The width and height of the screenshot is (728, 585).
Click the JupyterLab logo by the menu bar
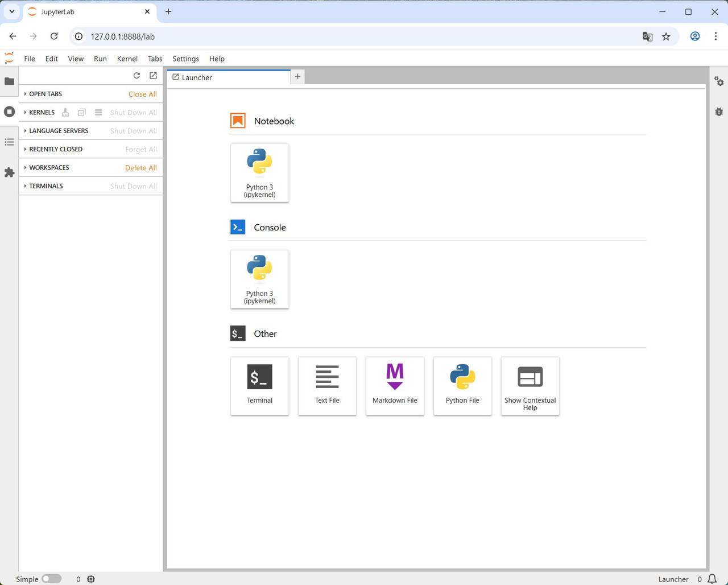9,58
